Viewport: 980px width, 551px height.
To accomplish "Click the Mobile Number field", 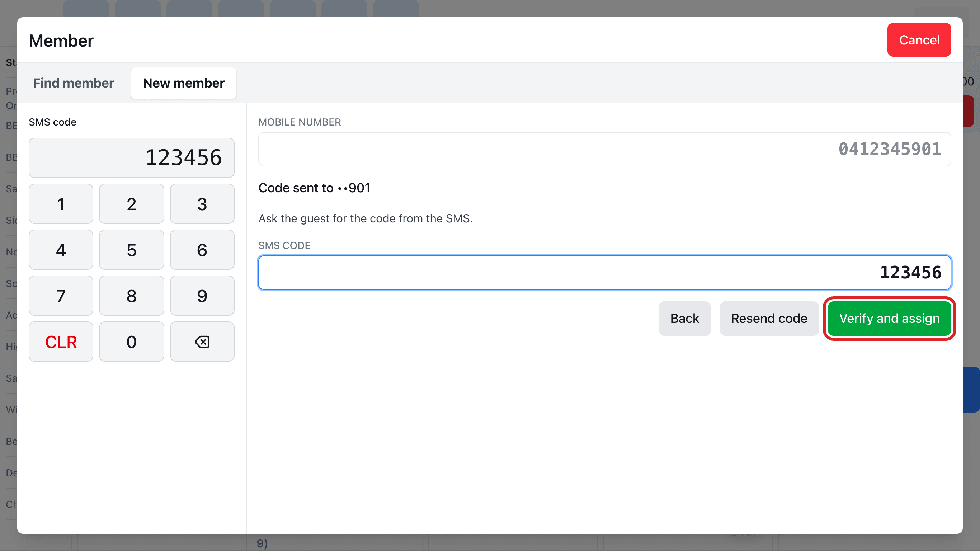I will [604, 149].
